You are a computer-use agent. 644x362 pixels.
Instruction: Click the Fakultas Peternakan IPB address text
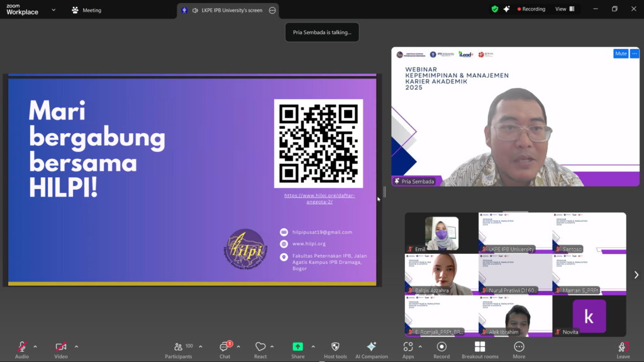coord(330,262)
